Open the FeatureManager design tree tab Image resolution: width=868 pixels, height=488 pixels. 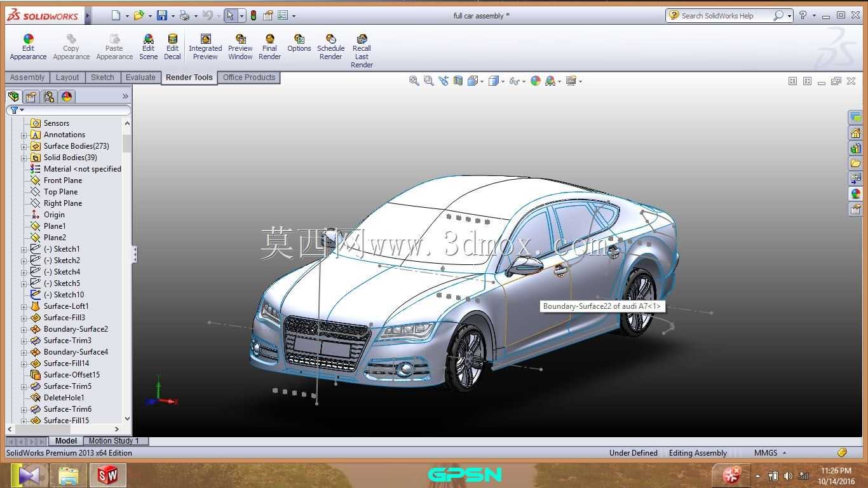point(13,97)
